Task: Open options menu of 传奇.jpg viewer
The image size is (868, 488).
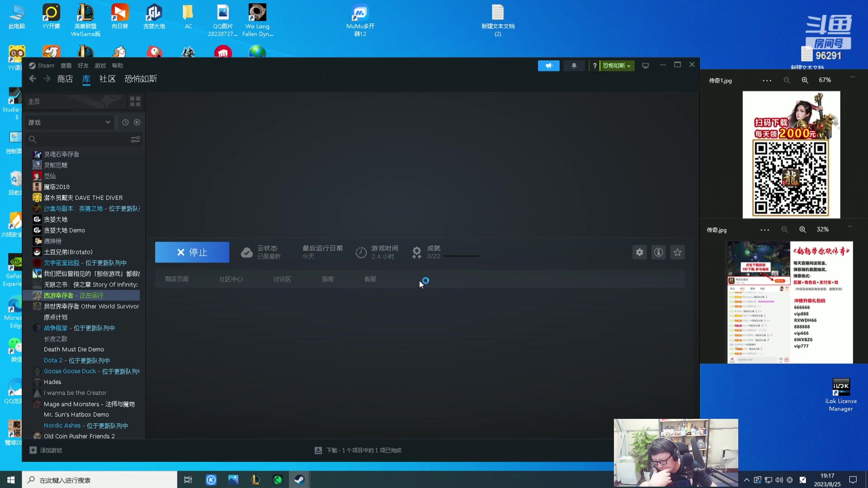Action: coord(764,230)
